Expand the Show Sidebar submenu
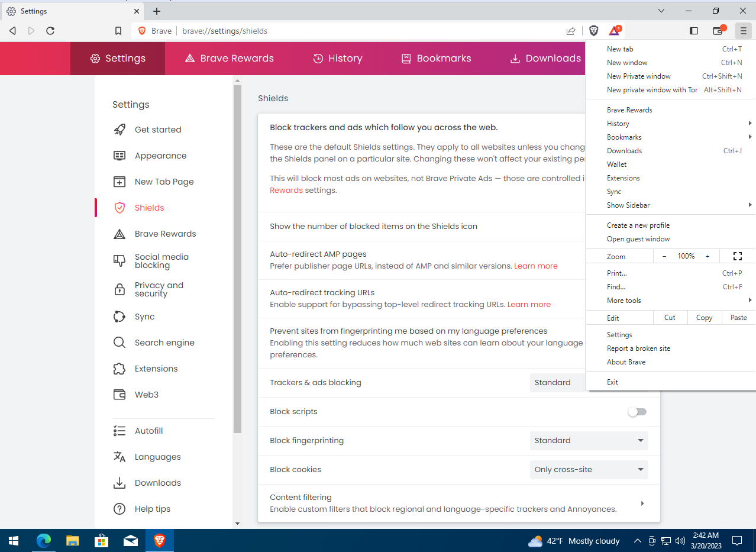The width and height of the screenshot is (756, 552). click(x=670, y=205)
